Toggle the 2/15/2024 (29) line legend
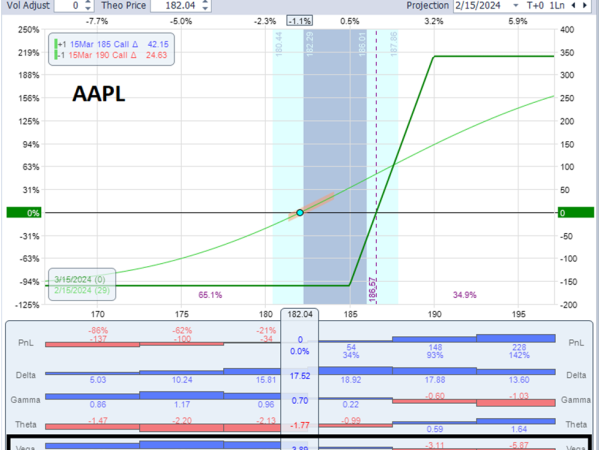This screenshot has width=600, height=450. [x=84, y=288]
